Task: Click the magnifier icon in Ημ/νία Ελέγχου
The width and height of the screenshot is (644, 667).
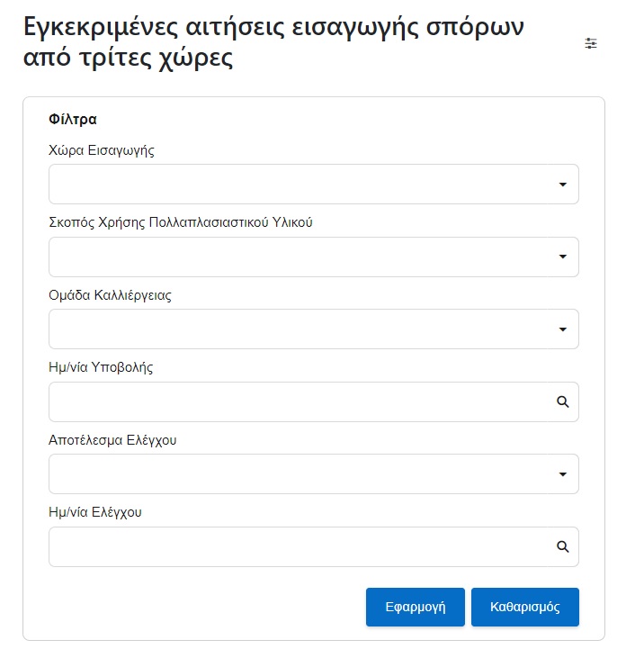Action: pyautogui.click(x=562, y=546)
